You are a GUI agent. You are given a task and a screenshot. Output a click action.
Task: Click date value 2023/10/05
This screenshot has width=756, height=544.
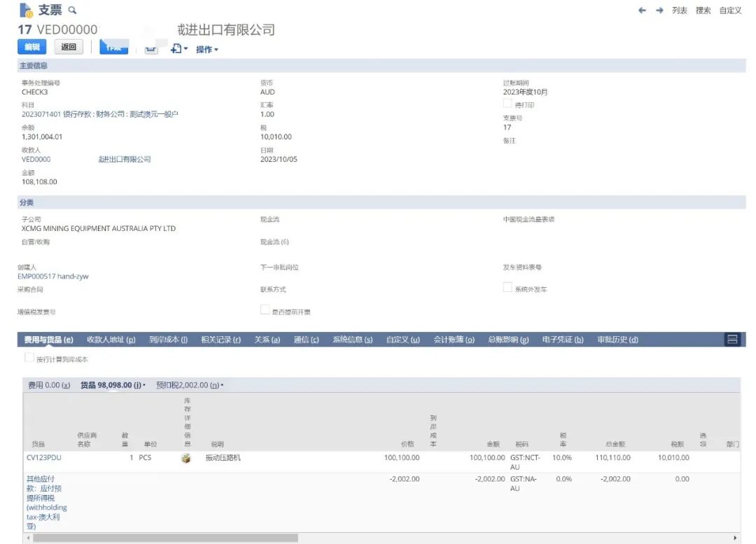point(279,159)
